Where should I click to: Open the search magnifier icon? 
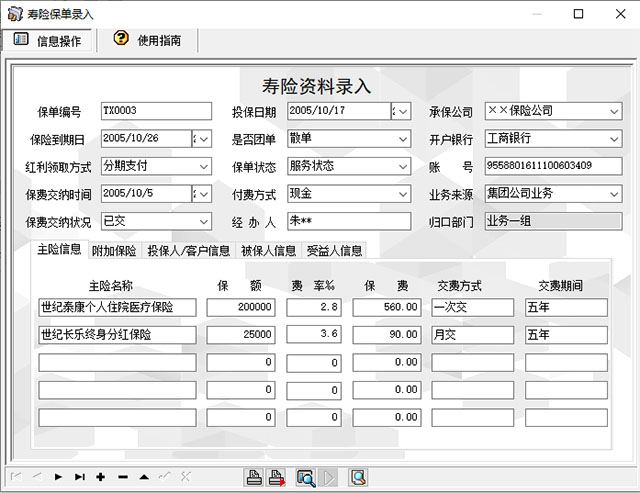click(358, 477)
